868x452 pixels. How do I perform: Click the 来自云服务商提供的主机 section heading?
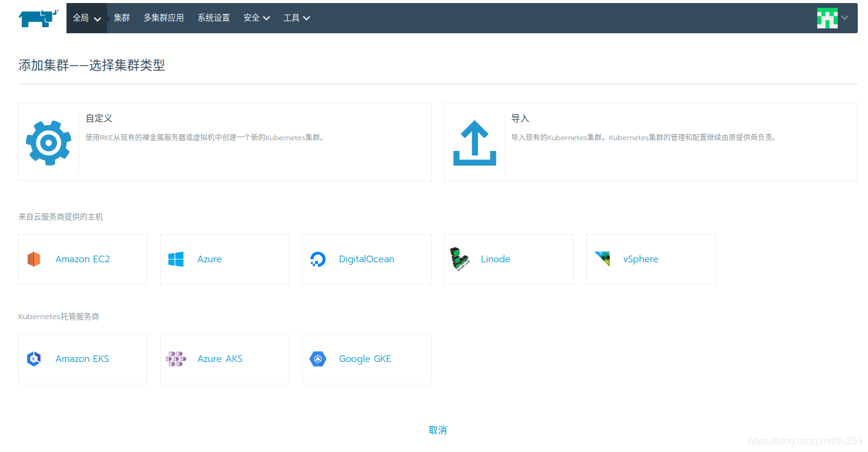point(60,217)
